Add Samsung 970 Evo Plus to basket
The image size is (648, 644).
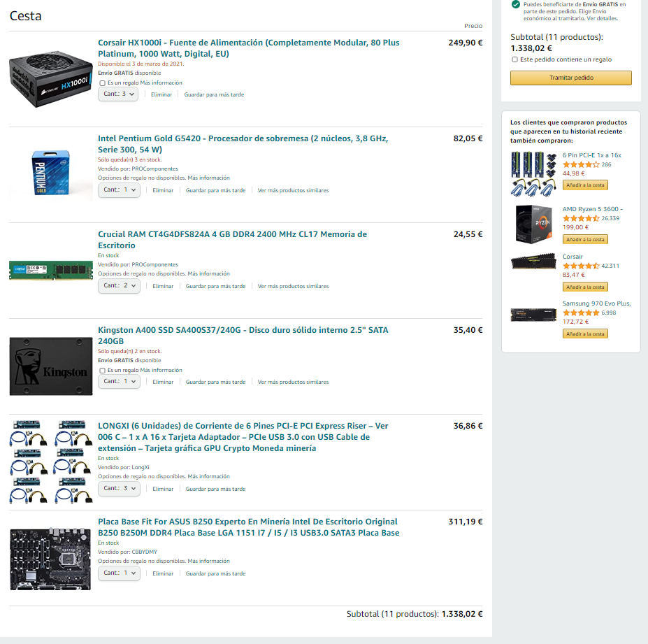click(x=585, y=334)
